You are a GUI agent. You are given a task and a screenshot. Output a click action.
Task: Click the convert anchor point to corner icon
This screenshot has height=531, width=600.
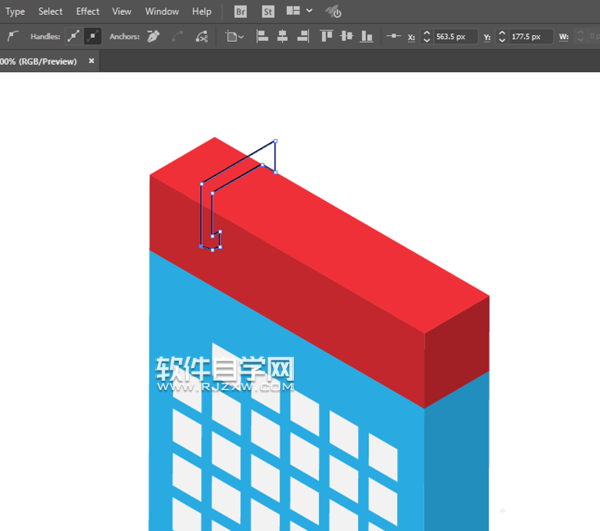(13, 36)
